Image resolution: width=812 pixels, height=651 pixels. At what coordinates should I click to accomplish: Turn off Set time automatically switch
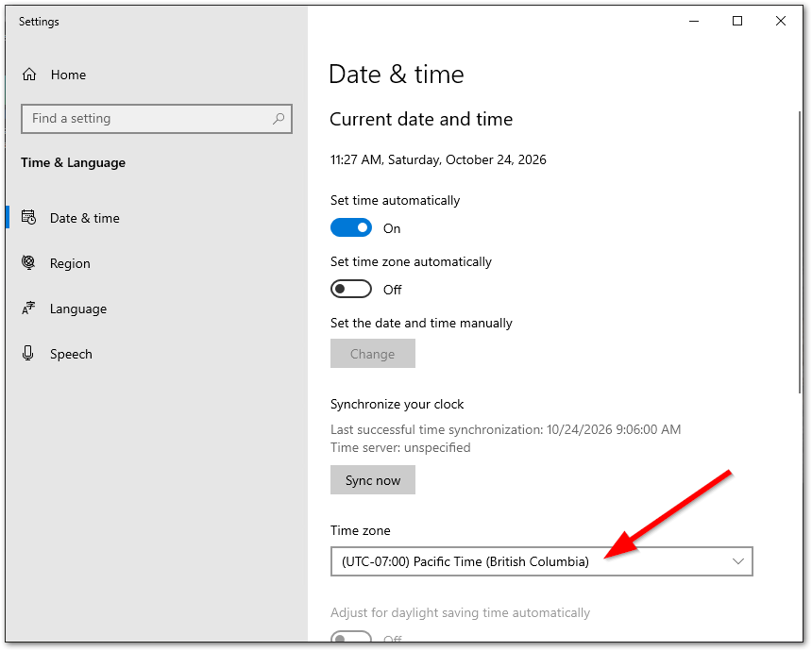click(x=351, y=227)
